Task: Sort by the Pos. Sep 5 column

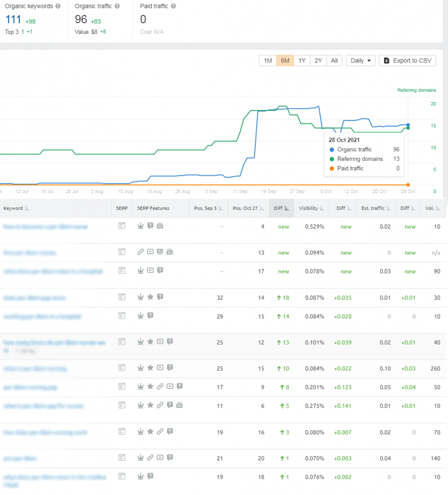Action: click(x=208, y=208)
